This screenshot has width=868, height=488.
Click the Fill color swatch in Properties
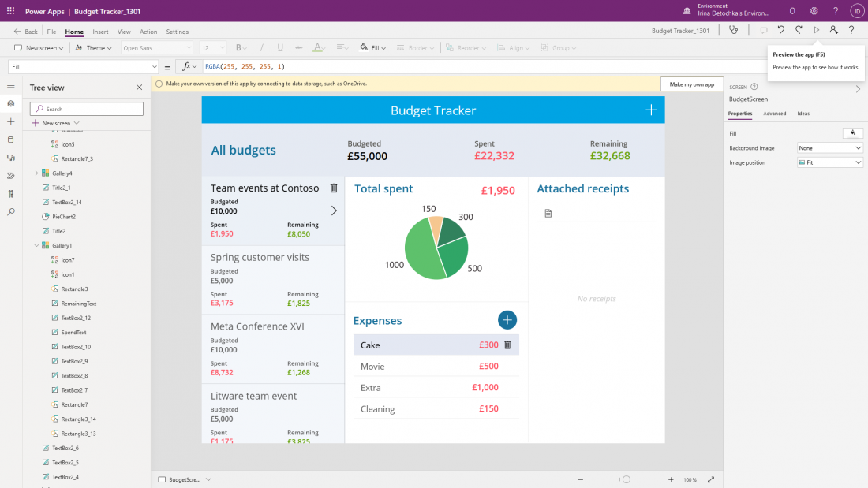(853, 133)
